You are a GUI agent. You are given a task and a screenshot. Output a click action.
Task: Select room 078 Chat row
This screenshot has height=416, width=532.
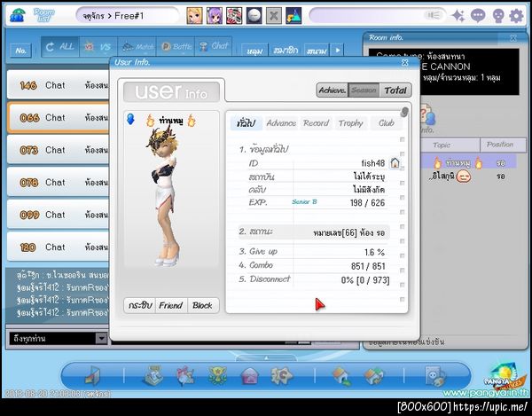click(x=59, y=183)
